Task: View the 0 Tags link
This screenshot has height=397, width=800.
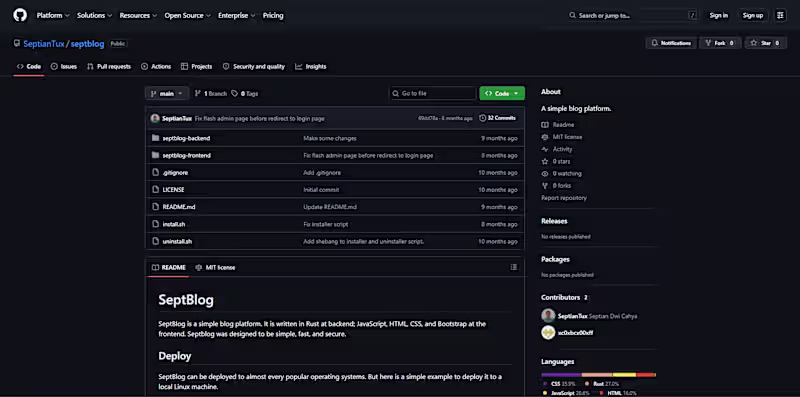Action: [x=245, y=94]
